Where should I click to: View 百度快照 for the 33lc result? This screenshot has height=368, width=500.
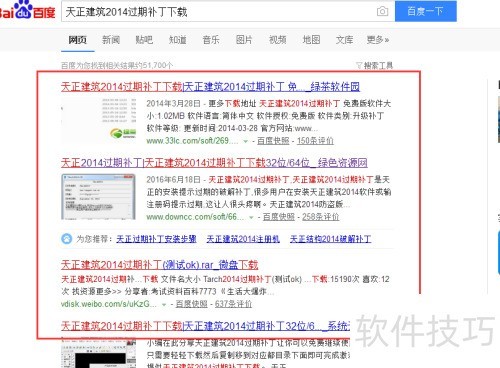[x=273, y=141]
